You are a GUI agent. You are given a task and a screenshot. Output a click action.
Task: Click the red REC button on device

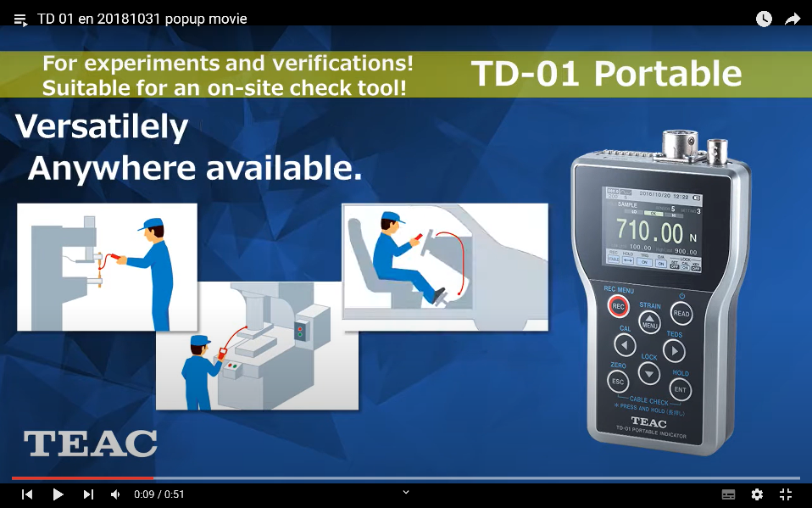[618, 306]
